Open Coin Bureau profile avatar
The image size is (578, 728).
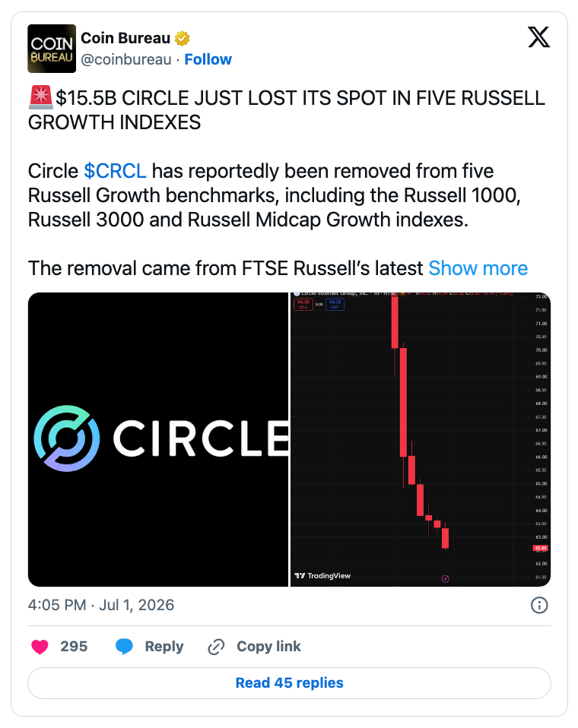(52, 49)
